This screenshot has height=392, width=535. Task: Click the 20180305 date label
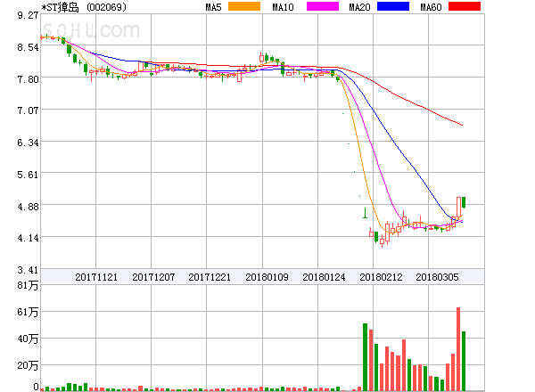point(437,277)
